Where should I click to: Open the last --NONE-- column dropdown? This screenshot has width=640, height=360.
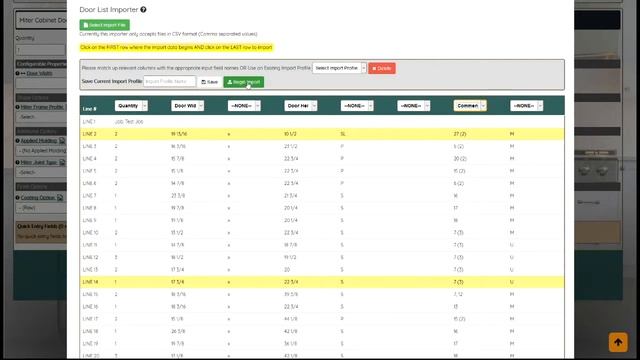527,106
